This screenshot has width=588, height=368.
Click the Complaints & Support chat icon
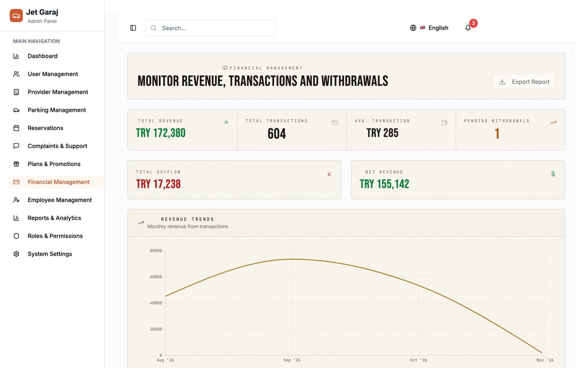coord(16,146)
